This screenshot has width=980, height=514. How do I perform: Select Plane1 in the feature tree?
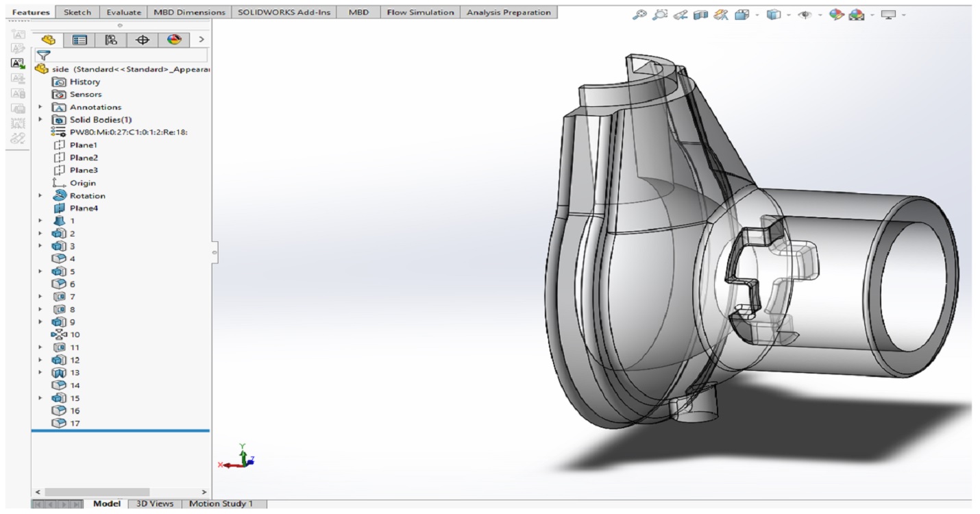(75, 145)
